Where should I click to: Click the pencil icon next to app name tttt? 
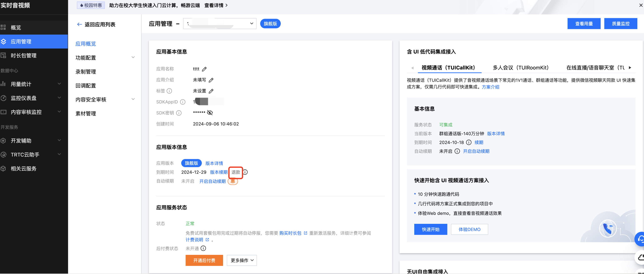point(204,69)
